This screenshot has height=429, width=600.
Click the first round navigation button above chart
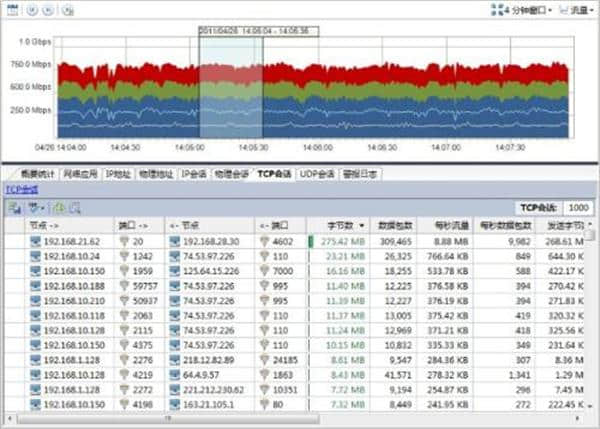(x=32, y=10)
